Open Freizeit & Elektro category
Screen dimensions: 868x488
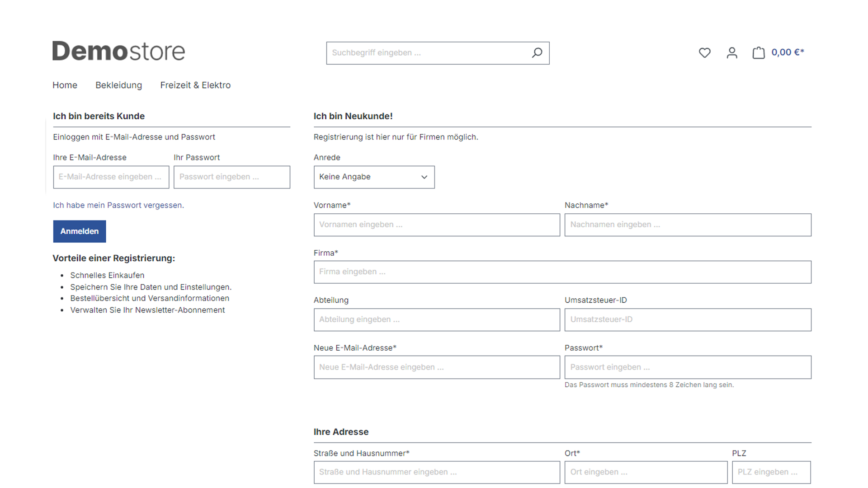click(195, 85)
